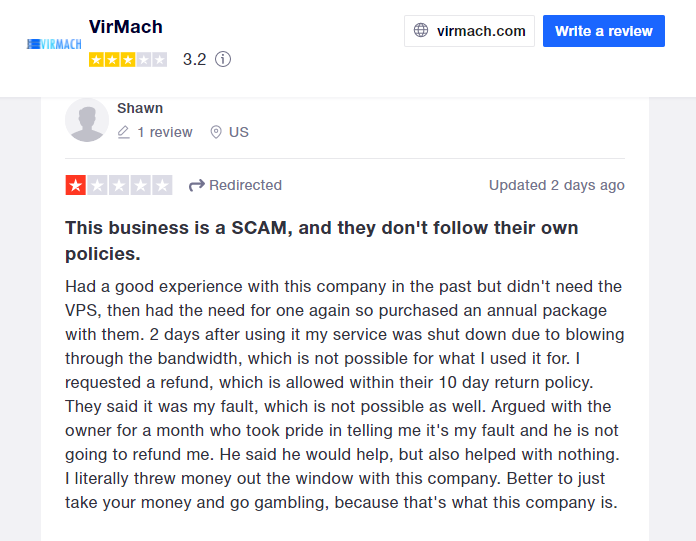Click the VirMach company name heading
Viewport: 696px width, 541px height.
click(126, 27)
